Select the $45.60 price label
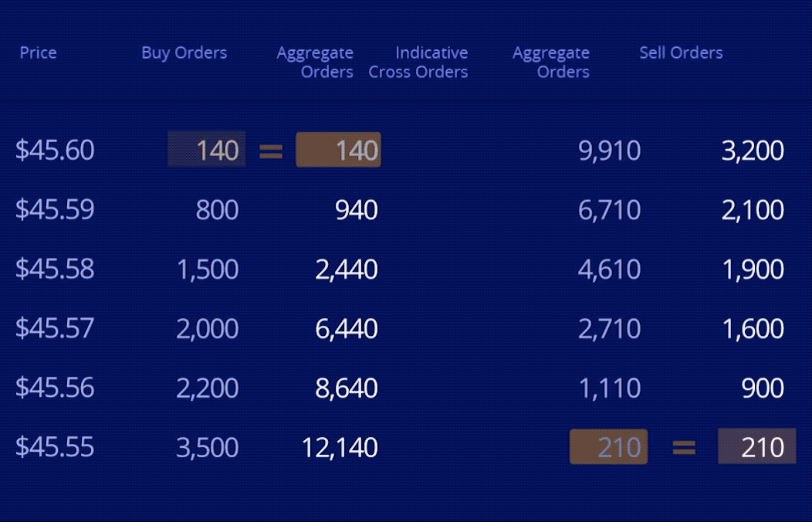Image resolution: width=812 pixels, height=522 pixels. tap(55, 150)
